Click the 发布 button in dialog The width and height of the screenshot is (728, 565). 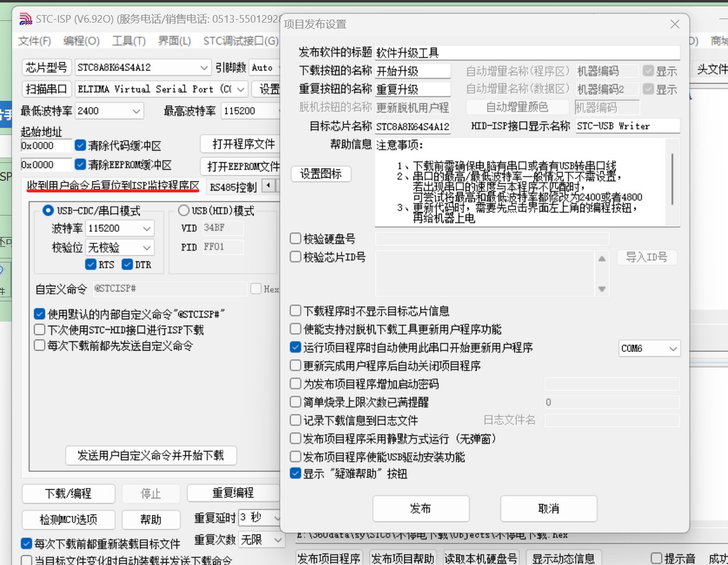click(x=420, y=509)
